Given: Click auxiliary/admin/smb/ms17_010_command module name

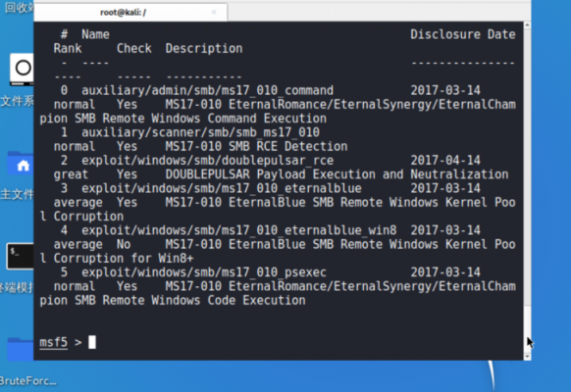Looking at the screenshot, I should (207, 90).
